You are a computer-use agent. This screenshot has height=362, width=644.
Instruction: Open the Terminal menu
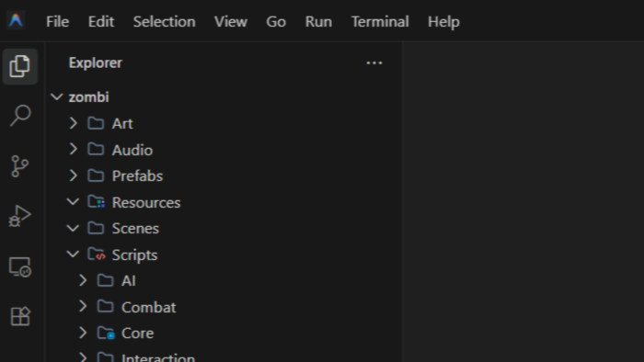click(380, 21)
